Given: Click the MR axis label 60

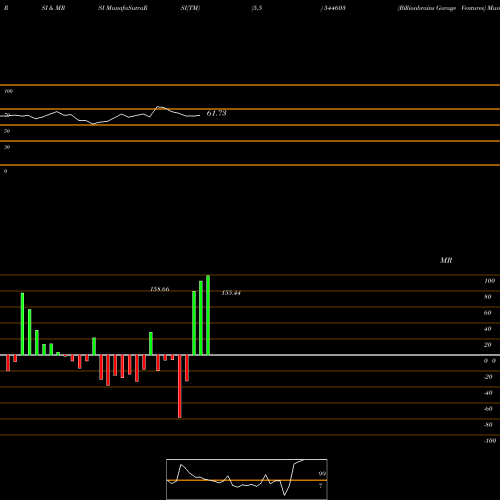Looking at the screenshot, I should tap(488, 313).
